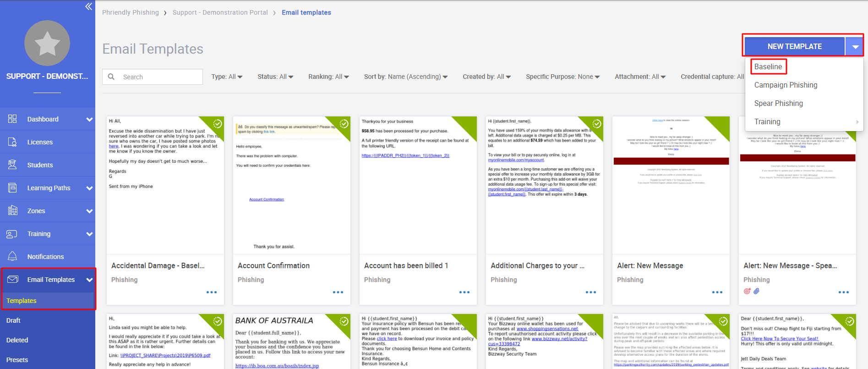Expand the Zones menu chevron
The width and height of the screenshot is (868, 369).
[89, 211]
